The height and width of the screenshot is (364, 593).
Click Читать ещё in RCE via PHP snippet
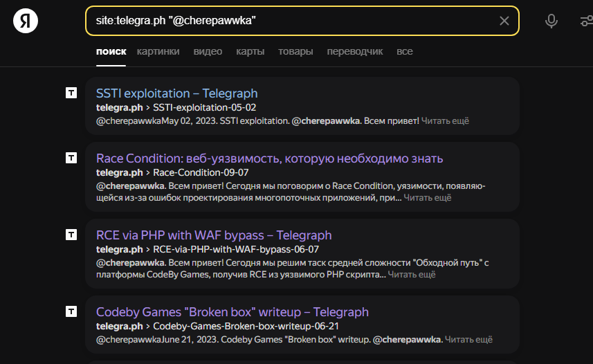[x=412, y=274]
